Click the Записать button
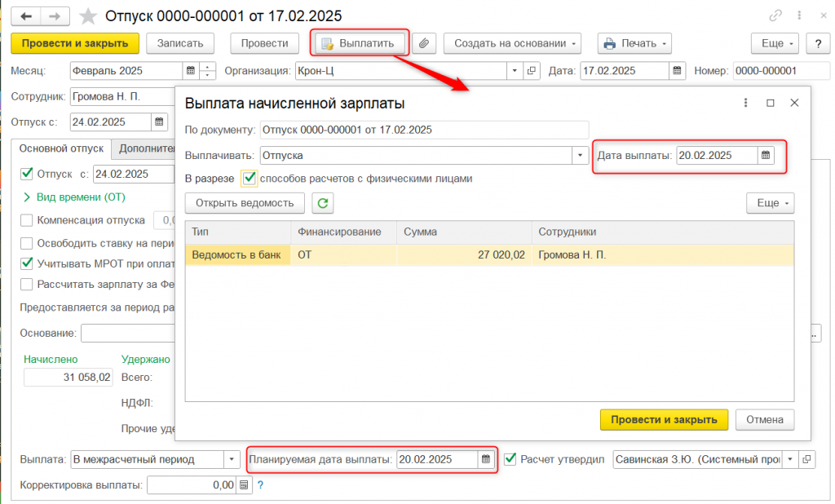The width and height of the screenshot is (835, 504). pyautogui.click(x=180, y=43)
